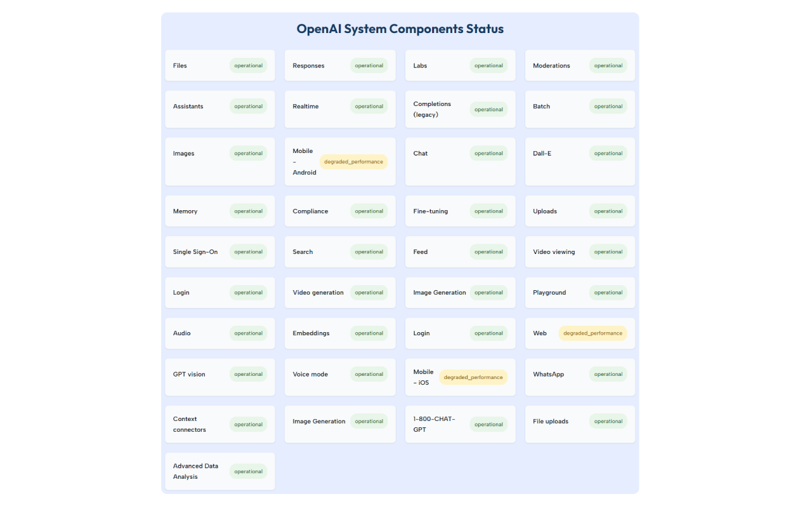Click the 1-800-CHAT-GPT component label
Screen dimensions: 812x508
[x=434, y=424]
